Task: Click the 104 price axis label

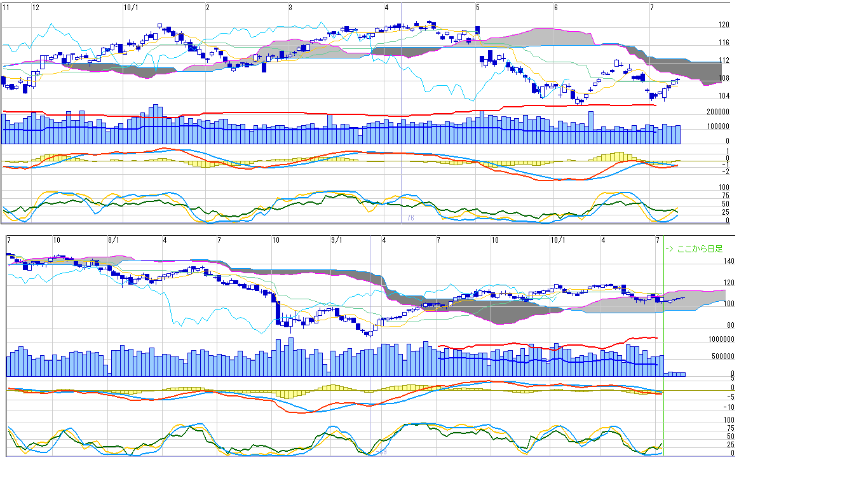Action: coord(724,97)
